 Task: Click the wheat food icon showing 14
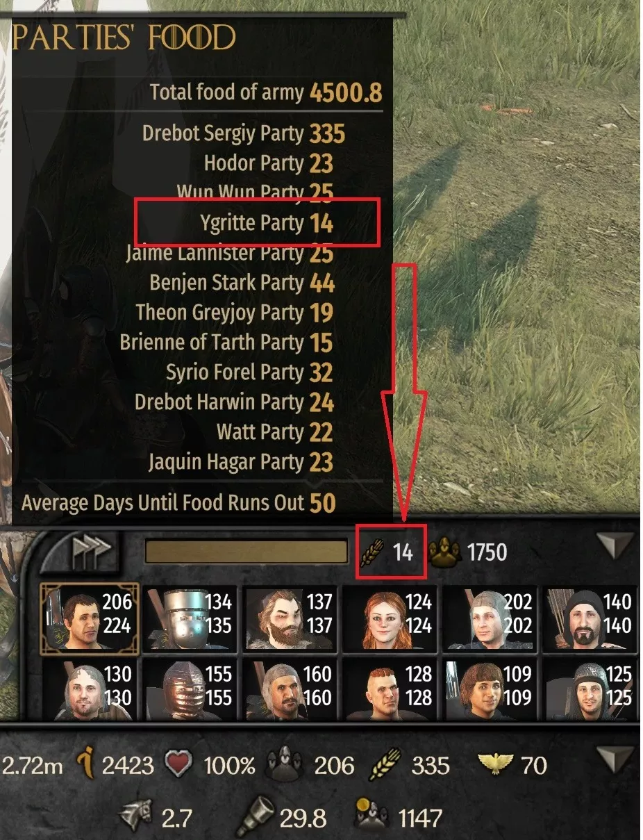click(376, 552)
